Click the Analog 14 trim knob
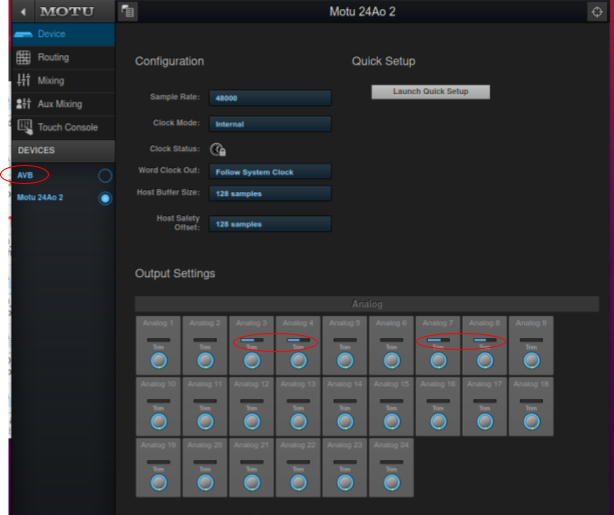The width and height of the screenshot is (614, 515). (345, 422)
